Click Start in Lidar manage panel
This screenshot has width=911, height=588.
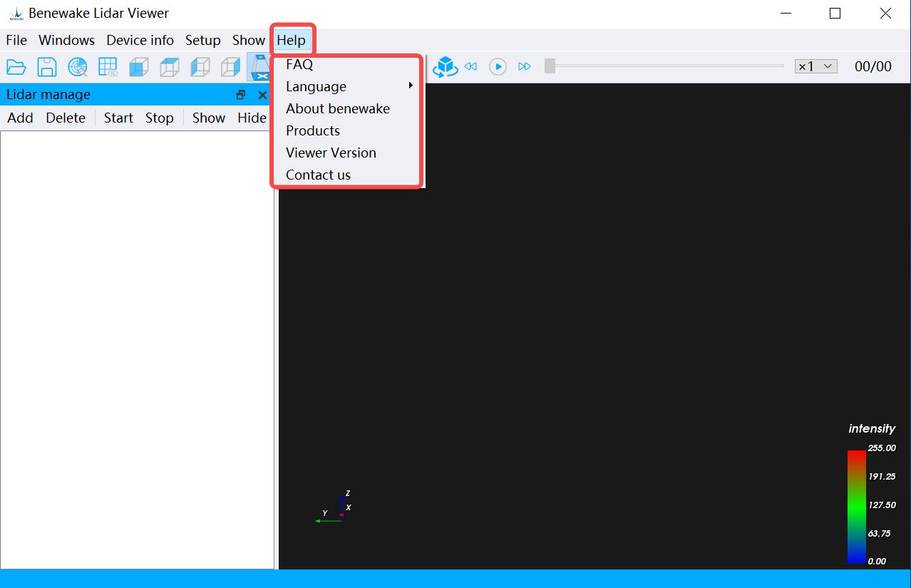click(x=118, y=118)
